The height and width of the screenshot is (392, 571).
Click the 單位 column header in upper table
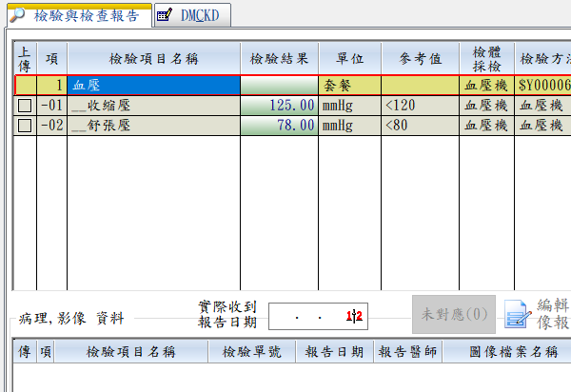(349, 58)
